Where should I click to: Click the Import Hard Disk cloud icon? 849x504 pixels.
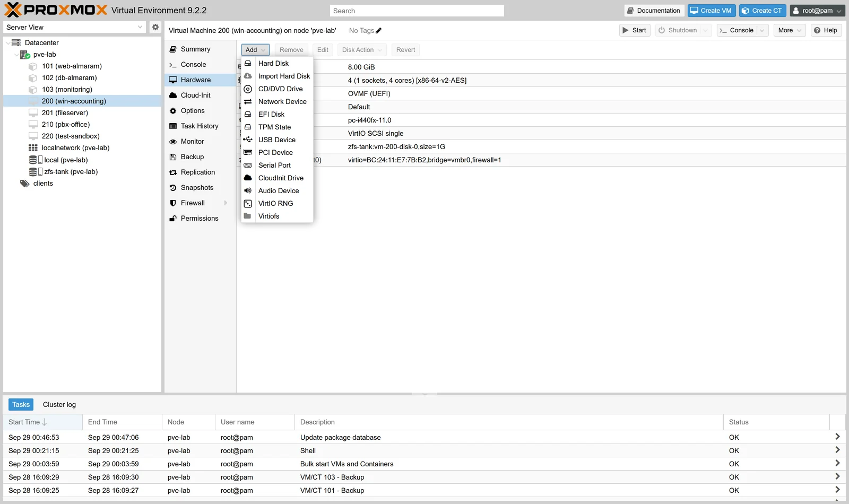tap(248, 76)
